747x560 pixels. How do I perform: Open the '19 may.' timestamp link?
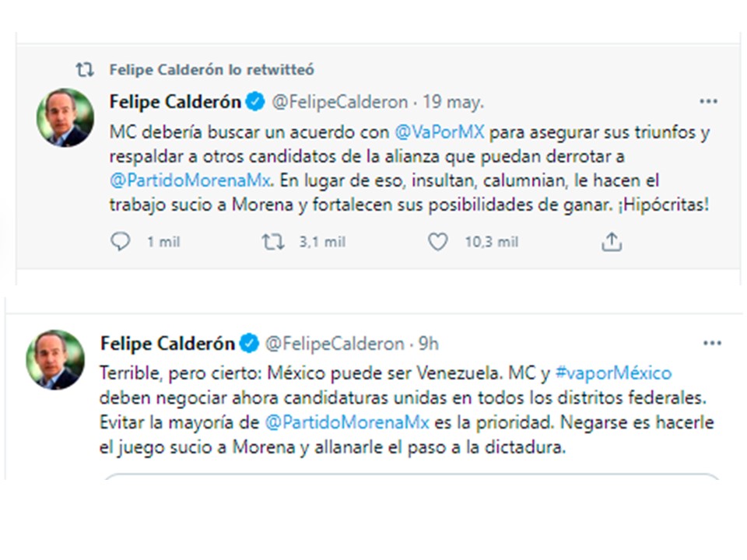pyautogui.click(x=453, y=102)
